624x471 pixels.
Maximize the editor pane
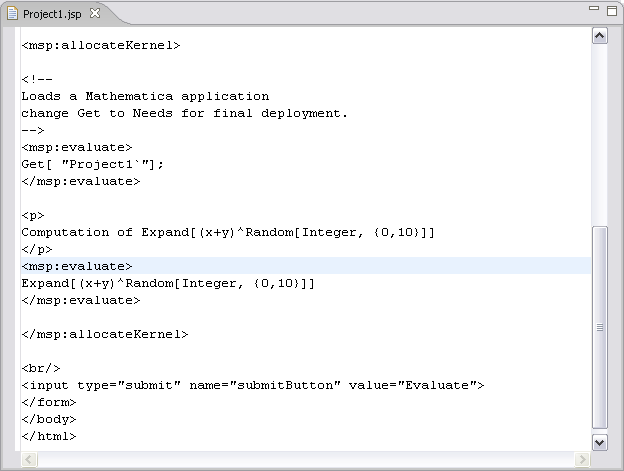[x=612, y=11]
